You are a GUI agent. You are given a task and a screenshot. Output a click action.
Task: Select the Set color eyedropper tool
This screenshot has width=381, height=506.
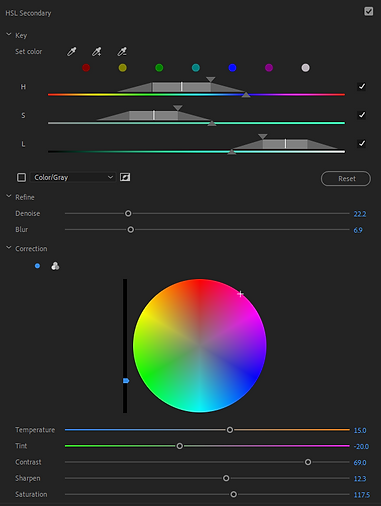click(72, 52)
